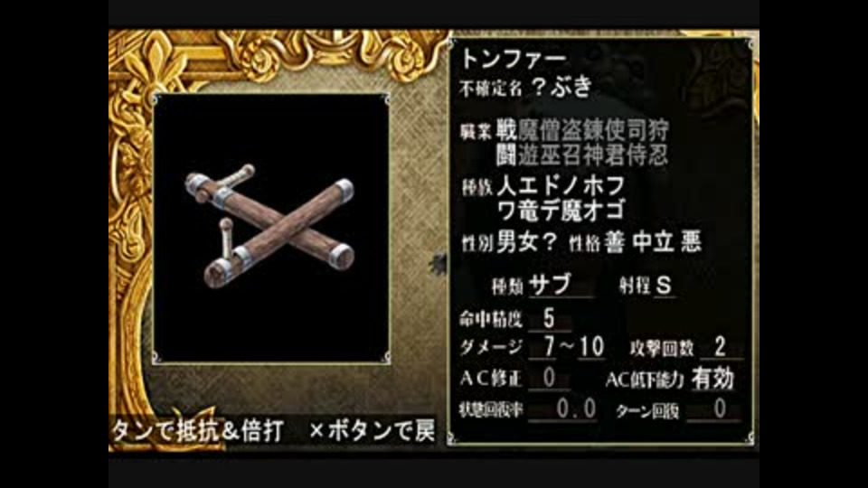This screenshot has height=488, width=868.
Task: Click the tonfa weapon image
Action: 270,226
